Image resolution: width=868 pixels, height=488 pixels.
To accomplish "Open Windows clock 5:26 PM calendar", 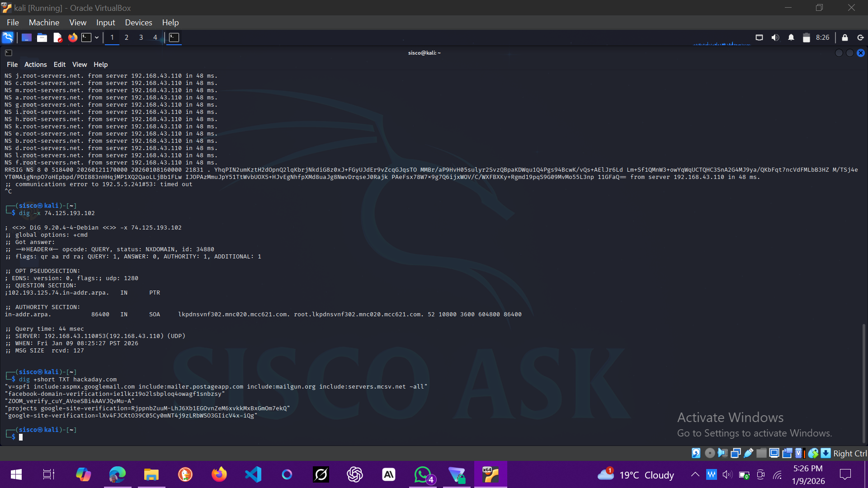I will point(808,474).
